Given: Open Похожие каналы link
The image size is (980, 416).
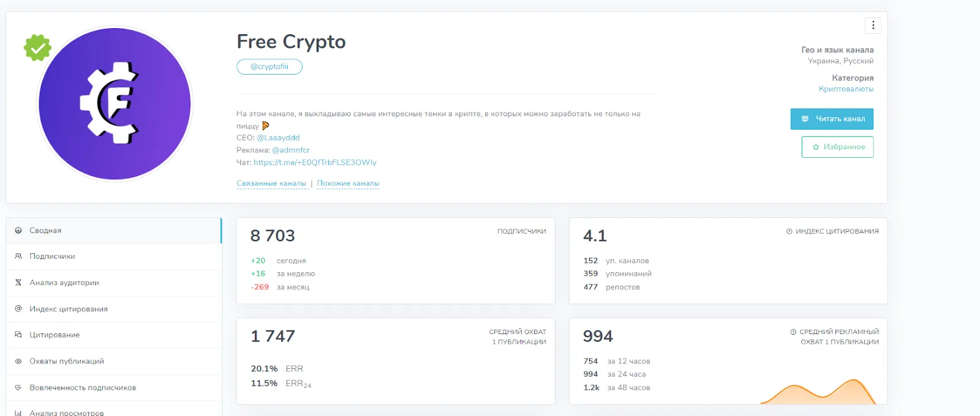Looking at the screenshot, I should point(348,184).
